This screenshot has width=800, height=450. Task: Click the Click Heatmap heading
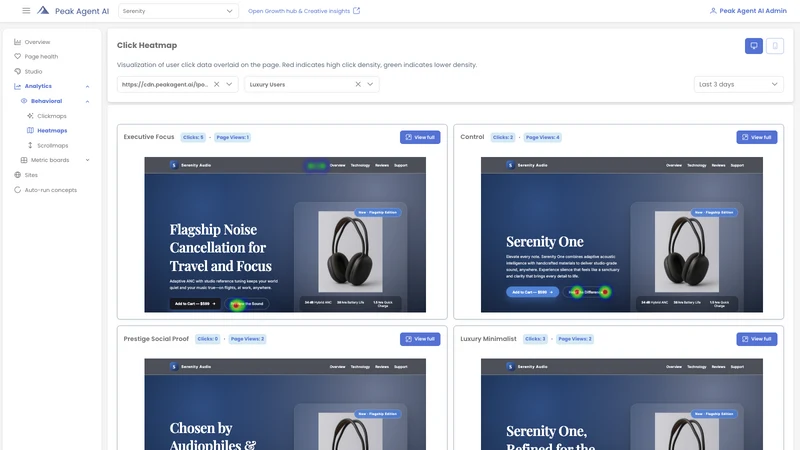pos(147,45)
